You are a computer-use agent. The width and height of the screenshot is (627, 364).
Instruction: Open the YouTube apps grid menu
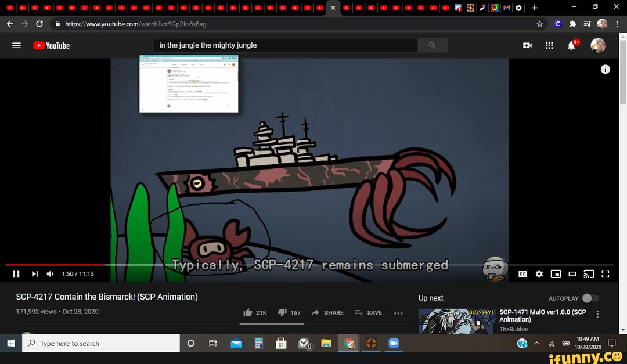point(549,45)
